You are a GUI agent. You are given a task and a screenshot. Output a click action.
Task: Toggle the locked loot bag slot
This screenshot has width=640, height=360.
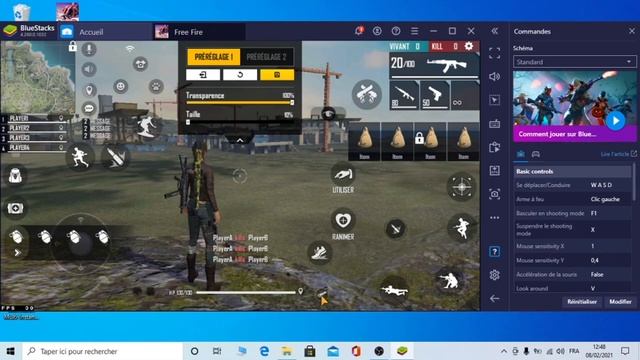pyautogui.click(x=430, y=141)
